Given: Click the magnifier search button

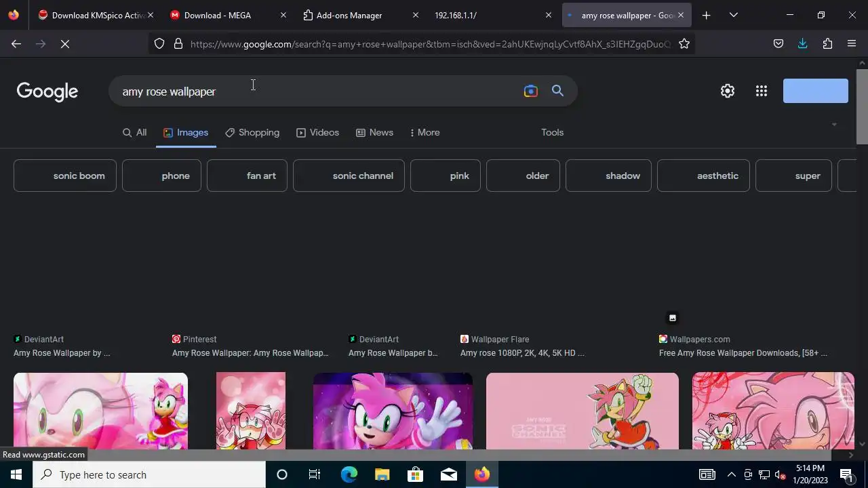Looking at the screenshot, I should click(557, 91).
